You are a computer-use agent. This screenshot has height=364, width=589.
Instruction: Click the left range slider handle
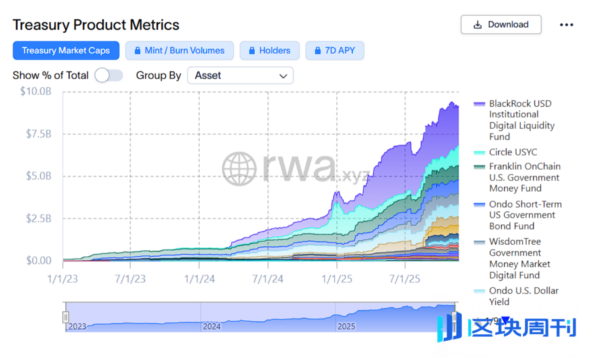(x=66, y=317)
